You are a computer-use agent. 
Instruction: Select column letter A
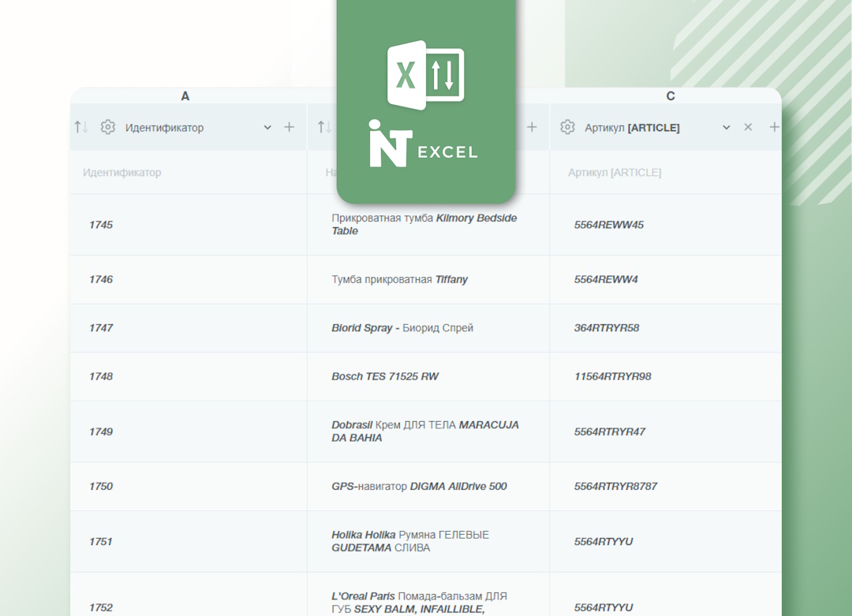[x=185, y=96]
